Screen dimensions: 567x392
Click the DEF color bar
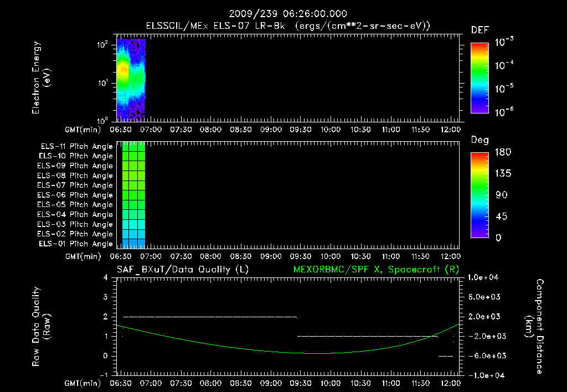tap(480, 78)
